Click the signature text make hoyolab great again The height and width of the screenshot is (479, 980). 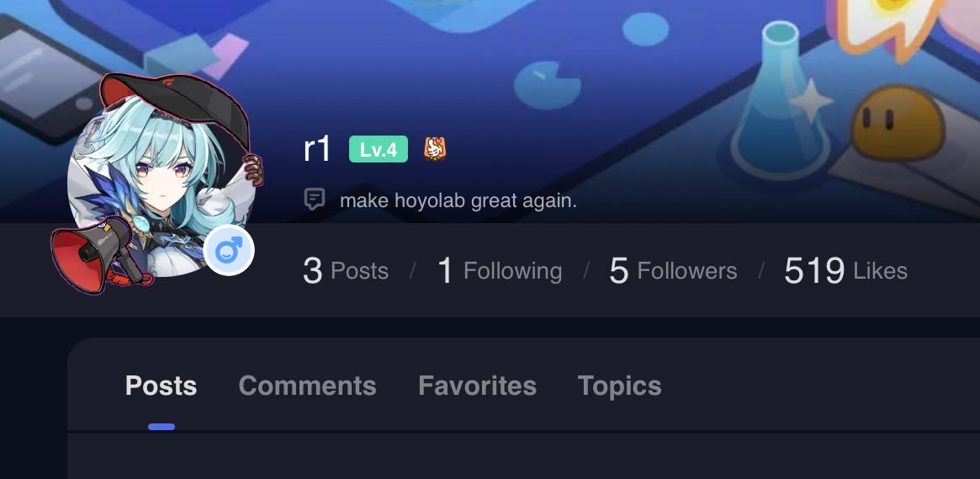pos(458,200)
